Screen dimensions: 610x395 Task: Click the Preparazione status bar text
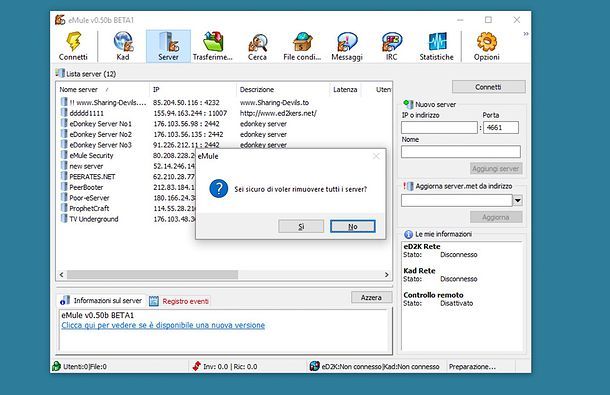coord(472,367)
